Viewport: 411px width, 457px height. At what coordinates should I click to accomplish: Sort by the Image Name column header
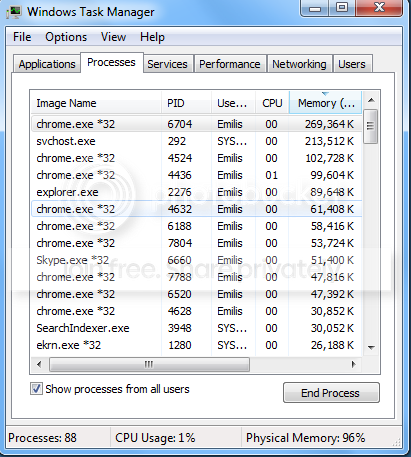pos(96,103)
